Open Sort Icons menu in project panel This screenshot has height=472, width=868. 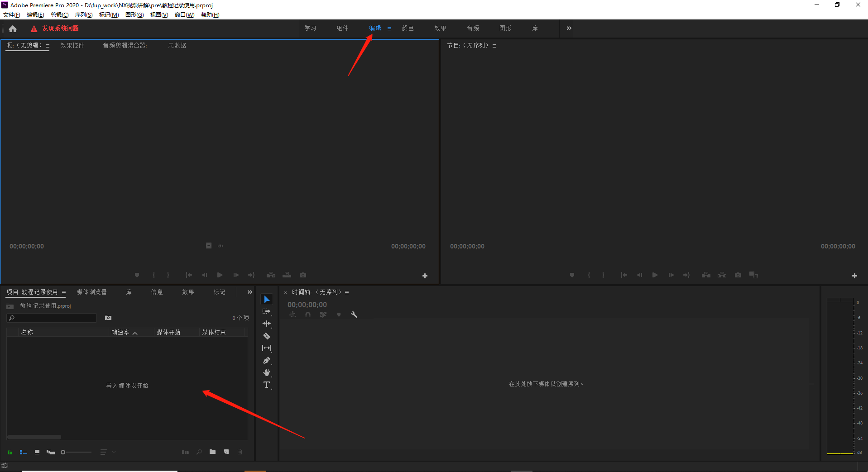[103, 452]
